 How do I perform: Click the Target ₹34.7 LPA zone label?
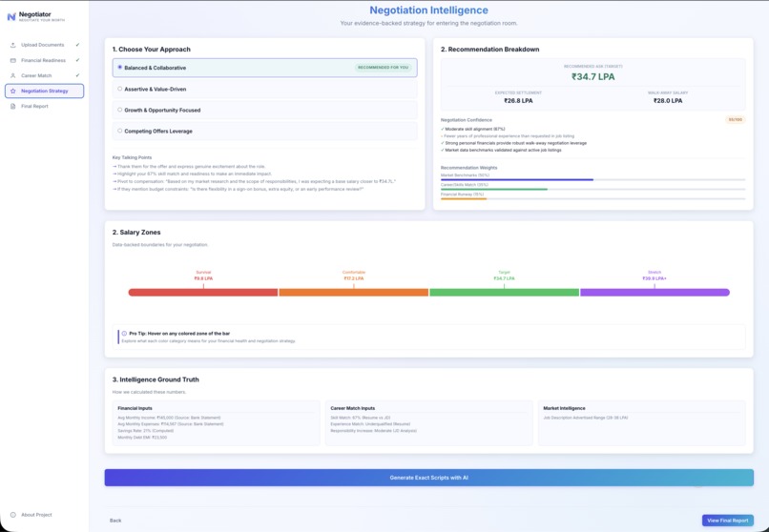(504, 276)
